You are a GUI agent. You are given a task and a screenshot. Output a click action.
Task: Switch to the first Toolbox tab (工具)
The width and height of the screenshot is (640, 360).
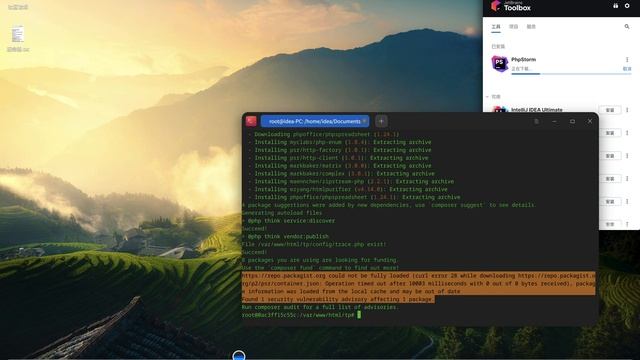(496, 27)
